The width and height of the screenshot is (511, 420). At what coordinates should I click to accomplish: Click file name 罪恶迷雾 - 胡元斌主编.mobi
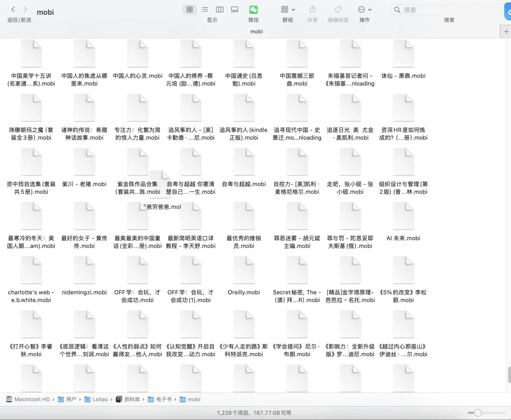coord(297,242)
